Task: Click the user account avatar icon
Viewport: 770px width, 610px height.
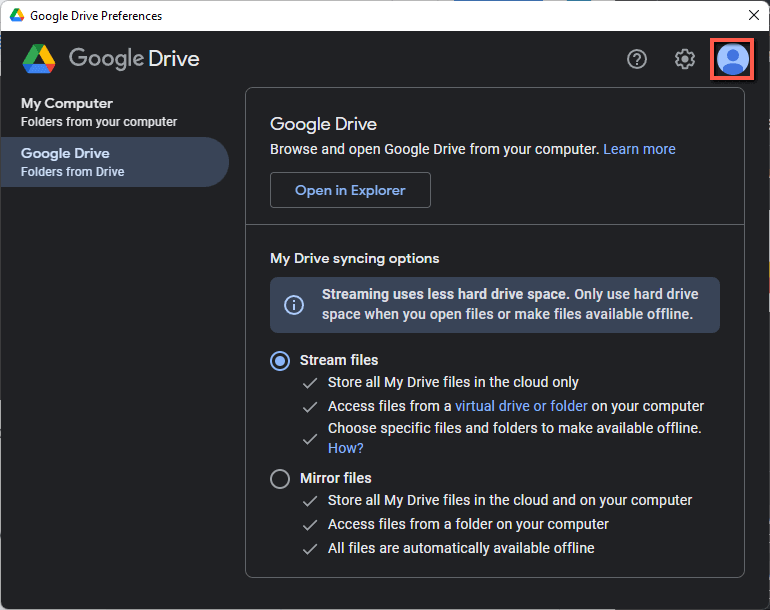Action: pos(733,59)
